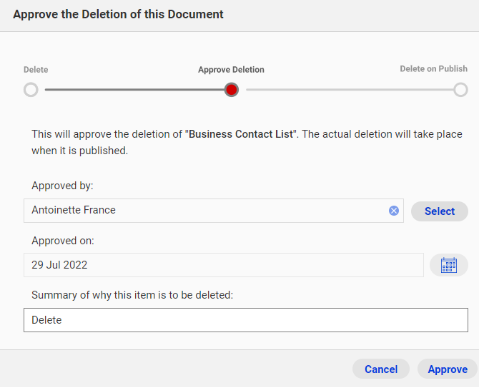Screen dimensions: 480x387
Task: Click the dialog title Approve the Deletion
Action: 118,14
